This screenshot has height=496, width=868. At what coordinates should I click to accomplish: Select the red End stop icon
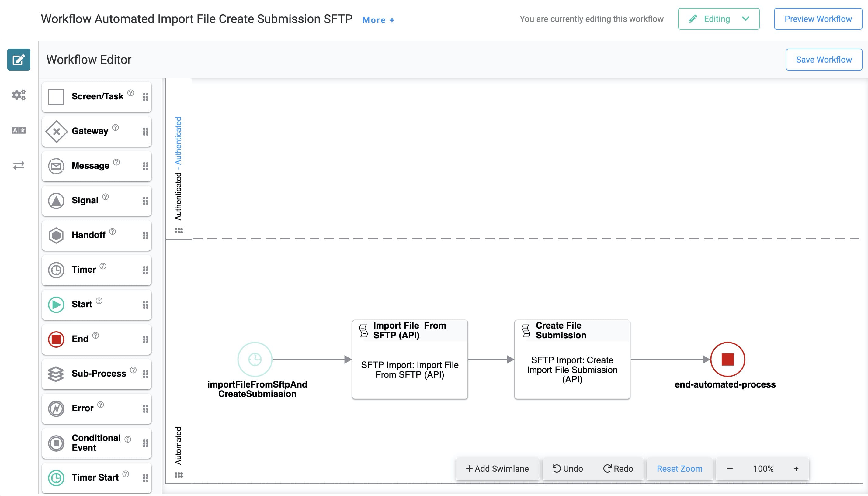point(56,339)
